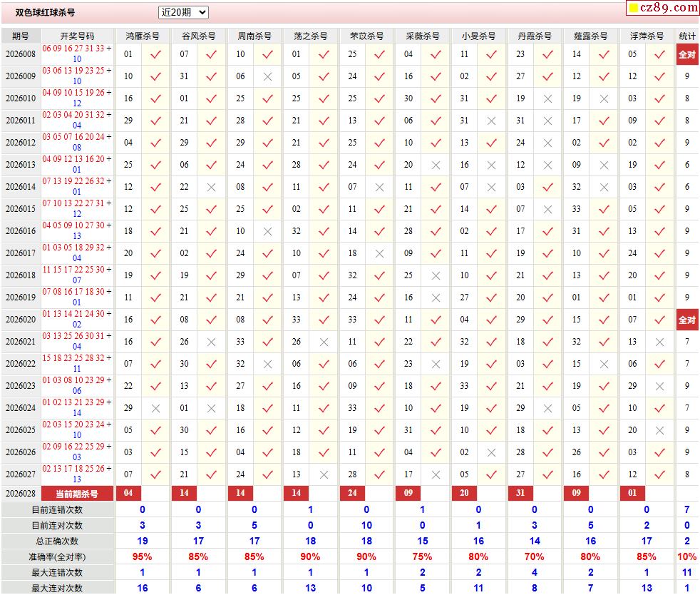This screenshot has height=595, width=700.
Task: Select the 浮萍杀号 column header
Action: (x=647, y=36)
